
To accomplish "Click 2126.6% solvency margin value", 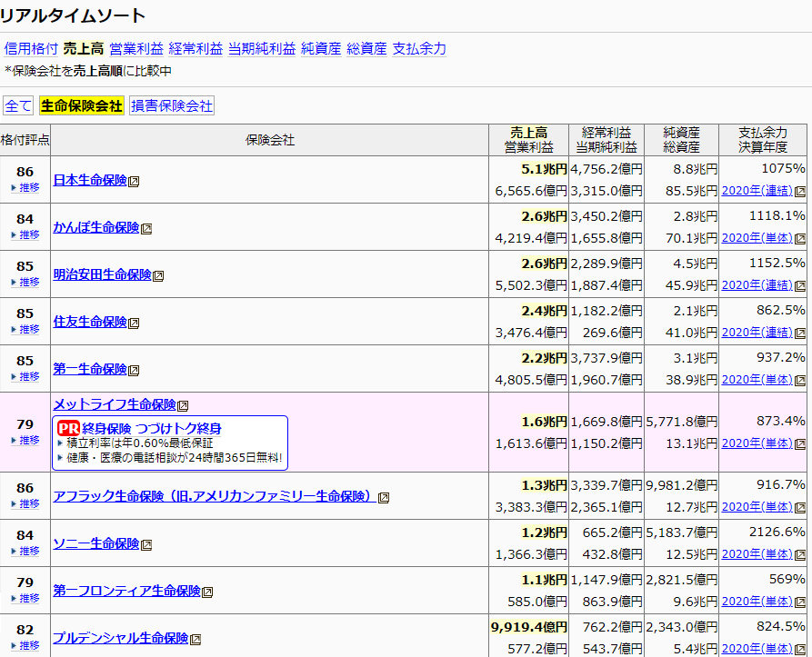I will pyautogui.click(x=777, y=532).
